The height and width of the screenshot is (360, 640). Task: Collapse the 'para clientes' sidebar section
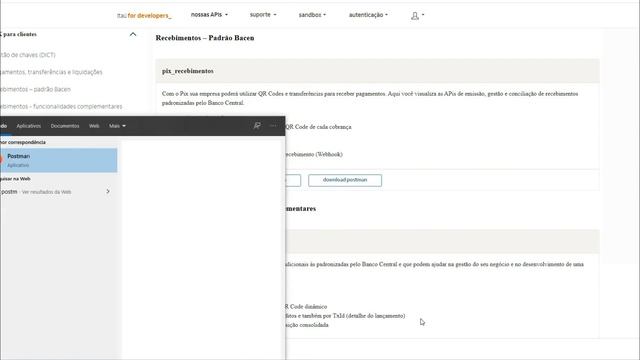pos(133,34)
